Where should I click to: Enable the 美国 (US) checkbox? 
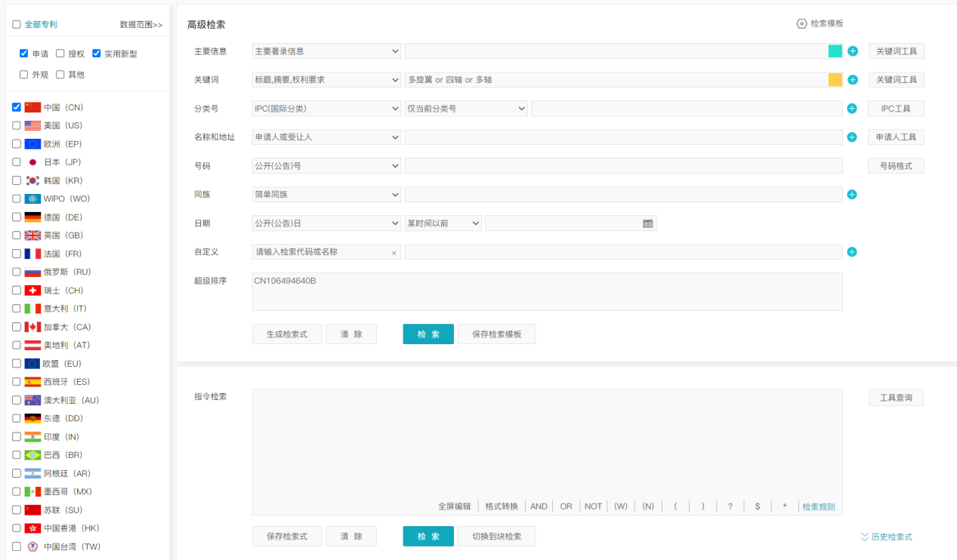[x=17, y=125]
